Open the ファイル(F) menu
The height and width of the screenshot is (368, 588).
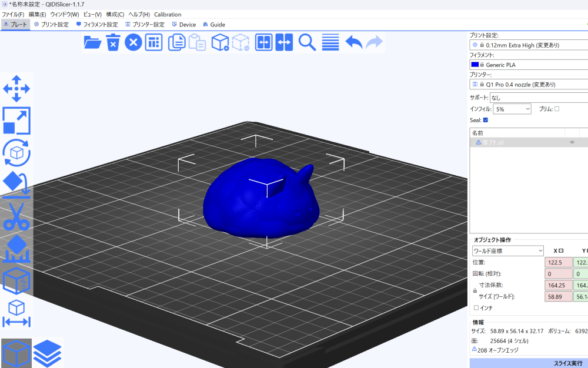(13, 14)
